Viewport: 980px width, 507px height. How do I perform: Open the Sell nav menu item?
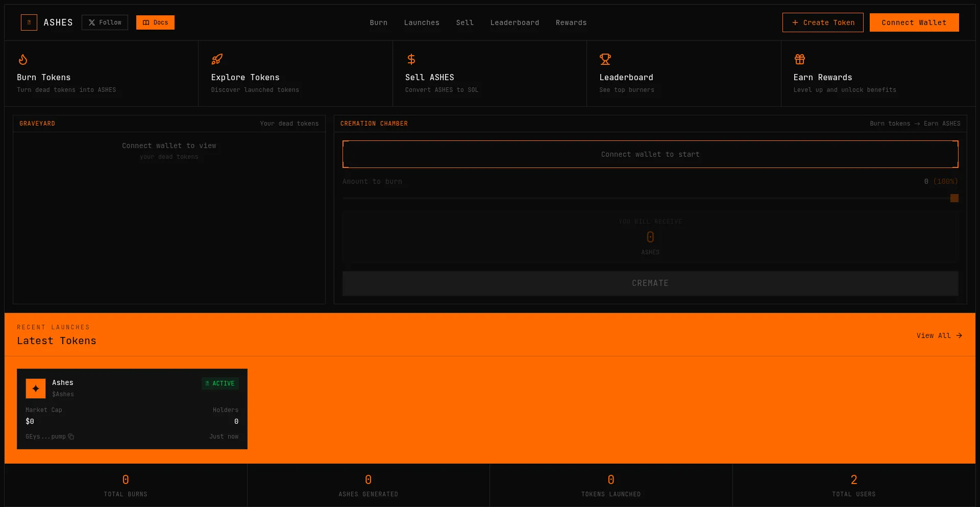[x=465, y=23]
